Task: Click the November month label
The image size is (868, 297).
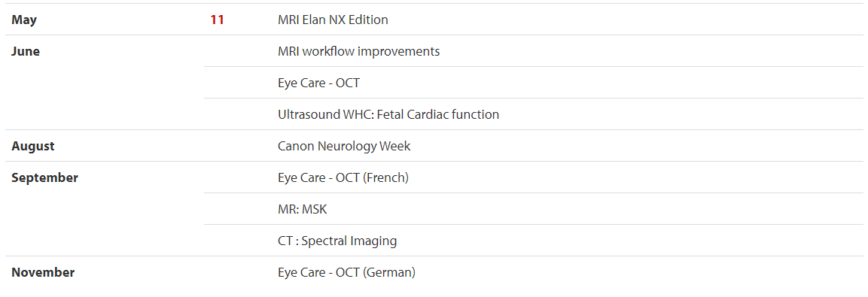Action: click(x=43, y=273)
